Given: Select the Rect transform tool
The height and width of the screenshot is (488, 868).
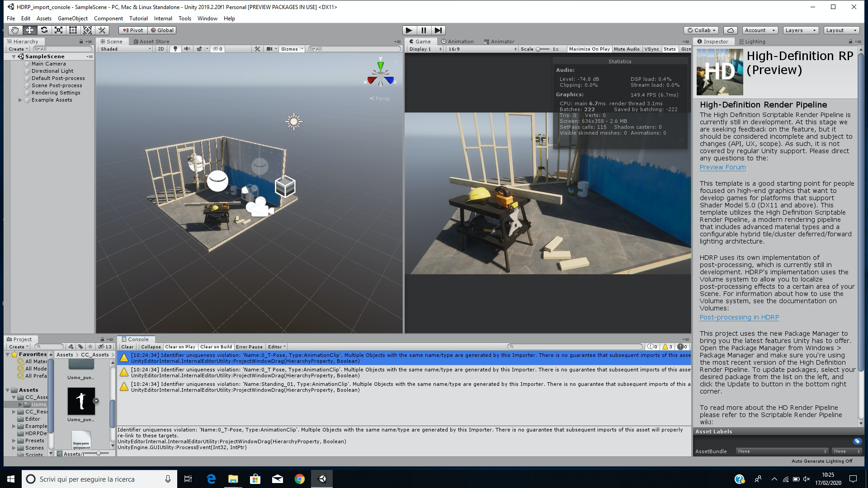Looking at the screenshot, I should click(x=73, y=30).
